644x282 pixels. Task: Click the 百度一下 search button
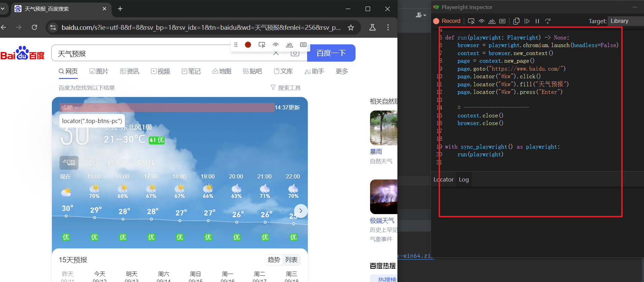[x=331, y=53]
